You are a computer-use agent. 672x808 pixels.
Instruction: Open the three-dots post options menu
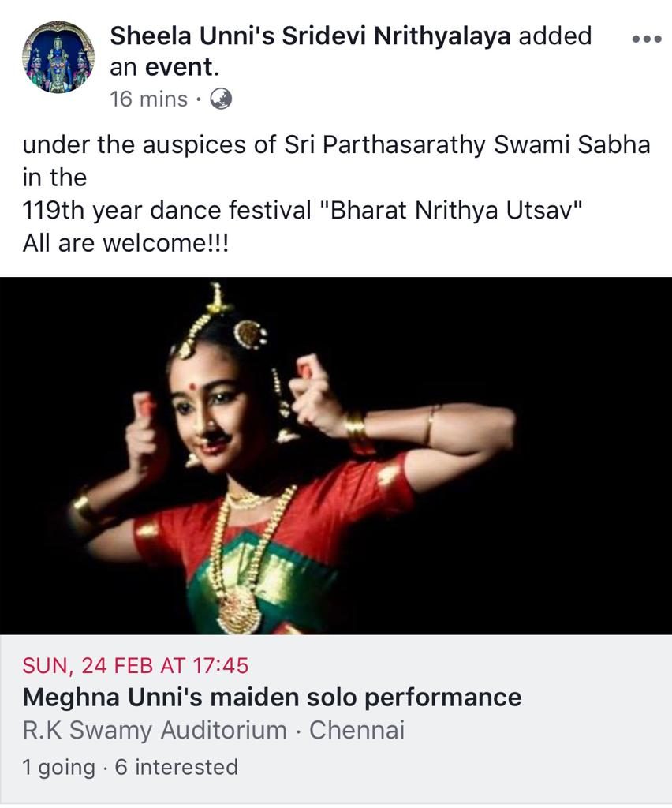pyautogui.click(x=647, y=39)
